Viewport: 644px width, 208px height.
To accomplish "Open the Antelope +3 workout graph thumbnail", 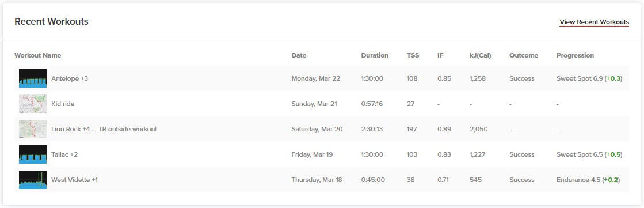I will pos(32,78).
